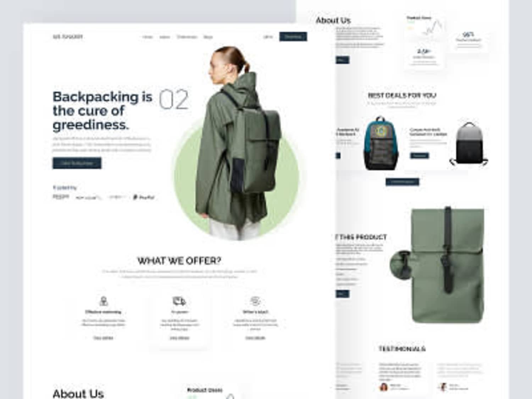Image resolution: width=532 pixels, height=399 pixels.
Task: Click the PayPal logo under Trusted by
Action: click(144, 197)
